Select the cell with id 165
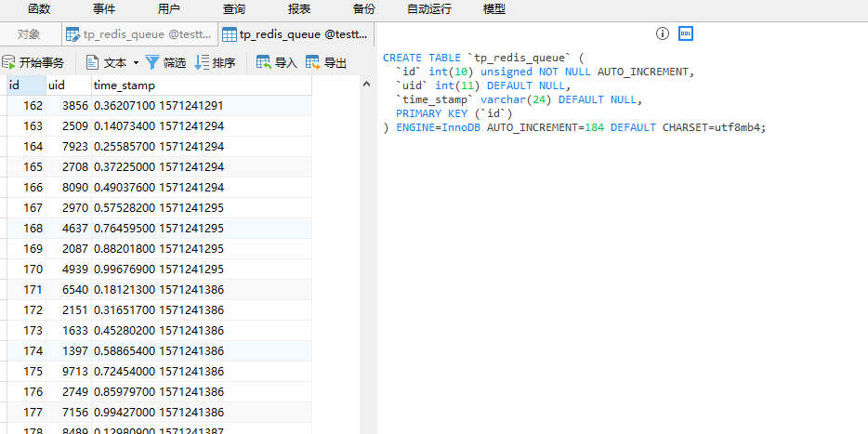Viewport: 868px width, 434px height. pos(26,166)
